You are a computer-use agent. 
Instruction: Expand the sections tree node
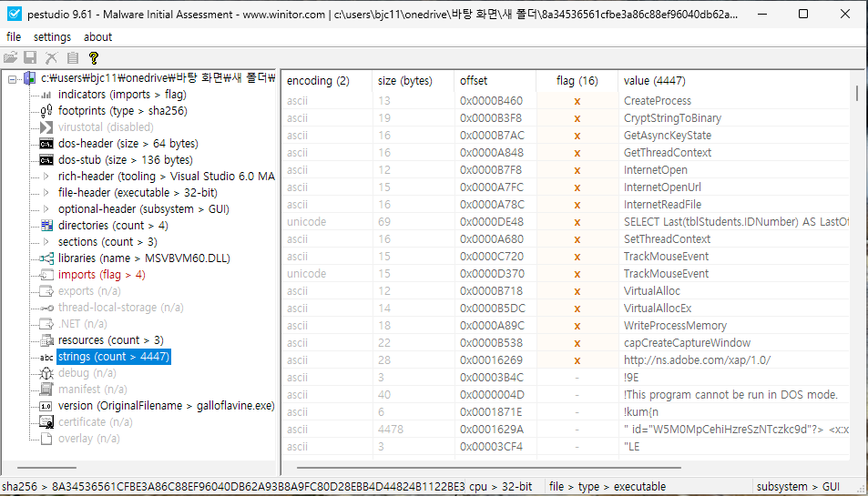(46, 242)
